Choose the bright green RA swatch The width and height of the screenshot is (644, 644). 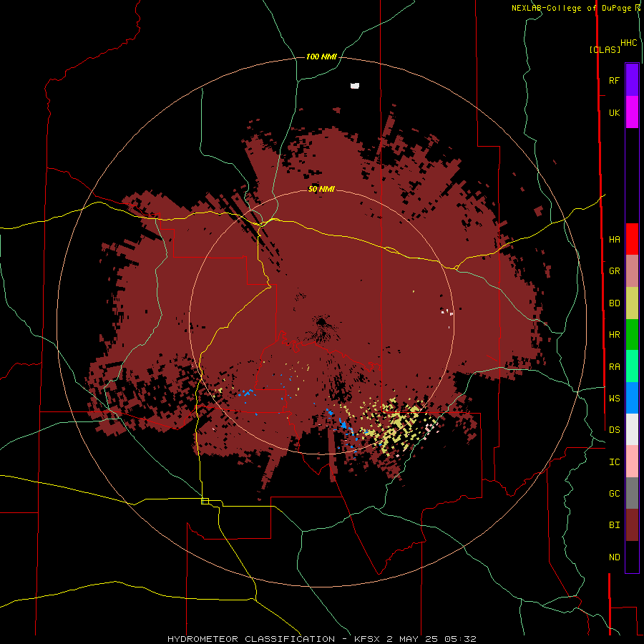(632, 366)
